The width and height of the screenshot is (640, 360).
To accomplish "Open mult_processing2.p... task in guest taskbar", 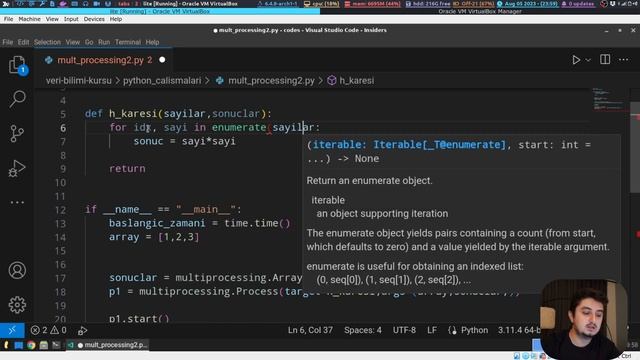I will pos(108,345).
